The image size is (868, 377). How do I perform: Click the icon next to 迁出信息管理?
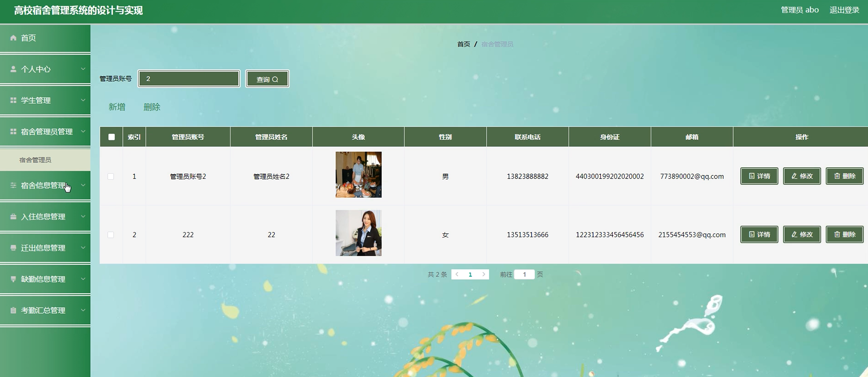tap(13, 248)
